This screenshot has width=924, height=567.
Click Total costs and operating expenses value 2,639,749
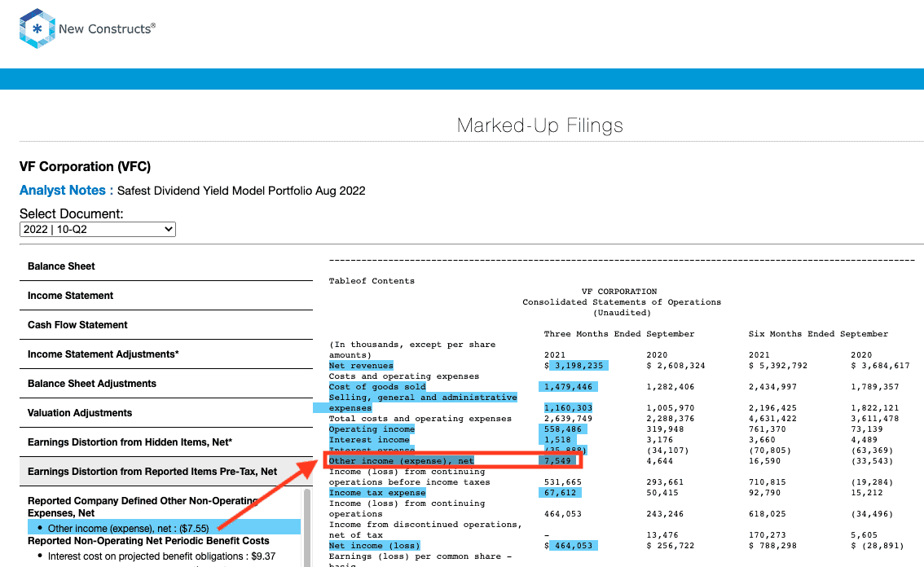(x=568, y=419)
